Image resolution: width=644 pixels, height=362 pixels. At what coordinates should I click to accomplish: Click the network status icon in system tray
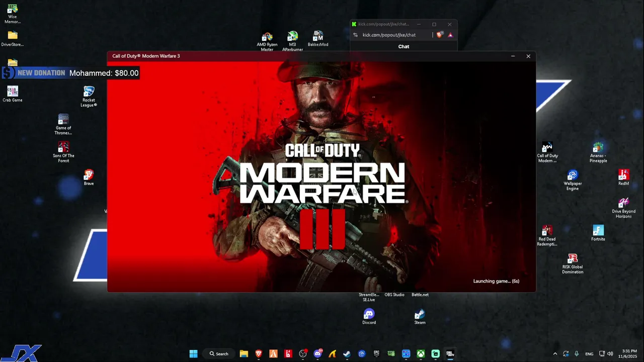602,354
